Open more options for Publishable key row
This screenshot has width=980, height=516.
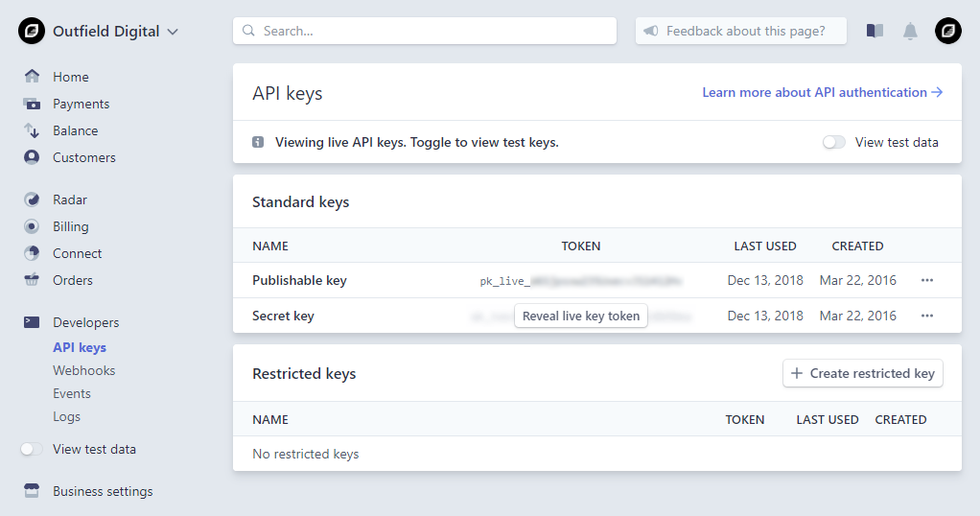coord(927,280)
